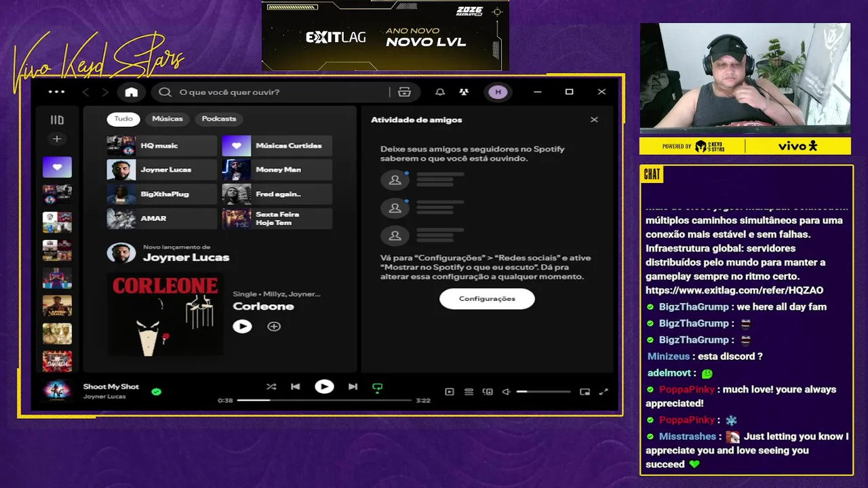Open Liked Songs heart in sidebar
868x488 pixels.
[x=57, y=167]
